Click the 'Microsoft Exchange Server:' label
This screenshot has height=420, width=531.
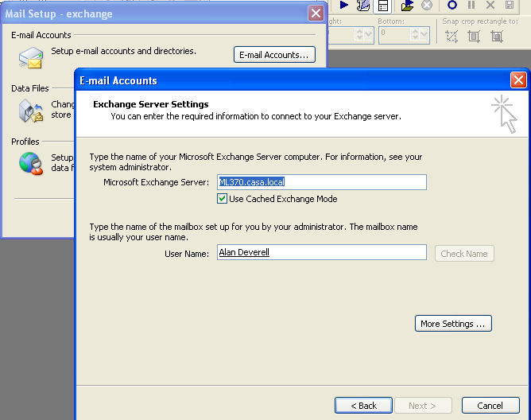pyautogui.click(x=157, y=182)
